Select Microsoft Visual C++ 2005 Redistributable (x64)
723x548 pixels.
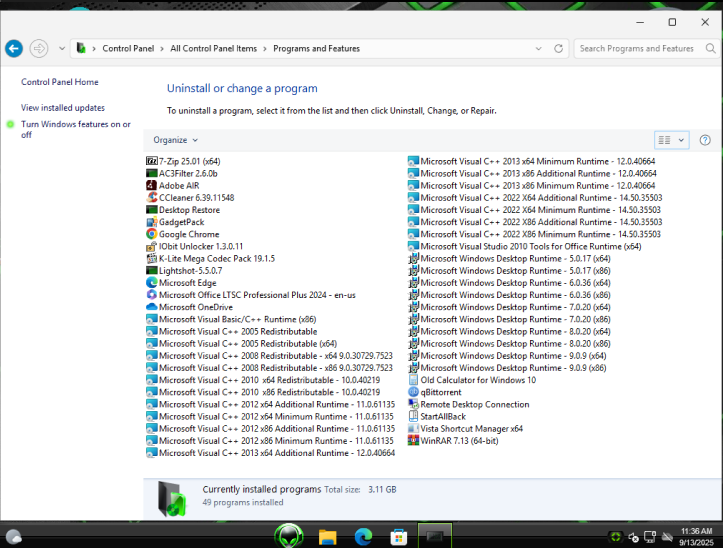coord(242,344)
